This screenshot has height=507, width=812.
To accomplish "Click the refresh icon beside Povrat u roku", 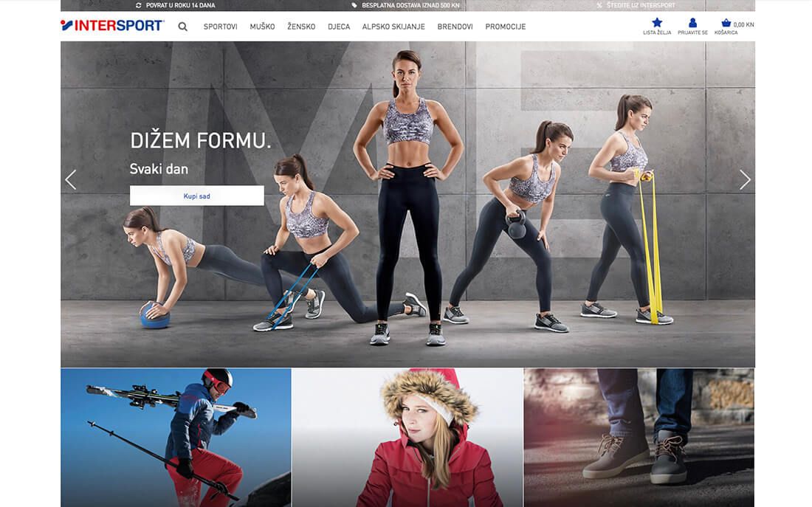I will [x=138, y=5].
